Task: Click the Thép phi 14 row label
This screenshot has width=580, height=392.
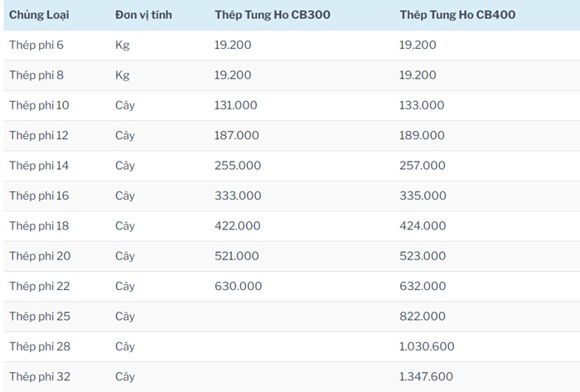Action: tap(39, 166)
